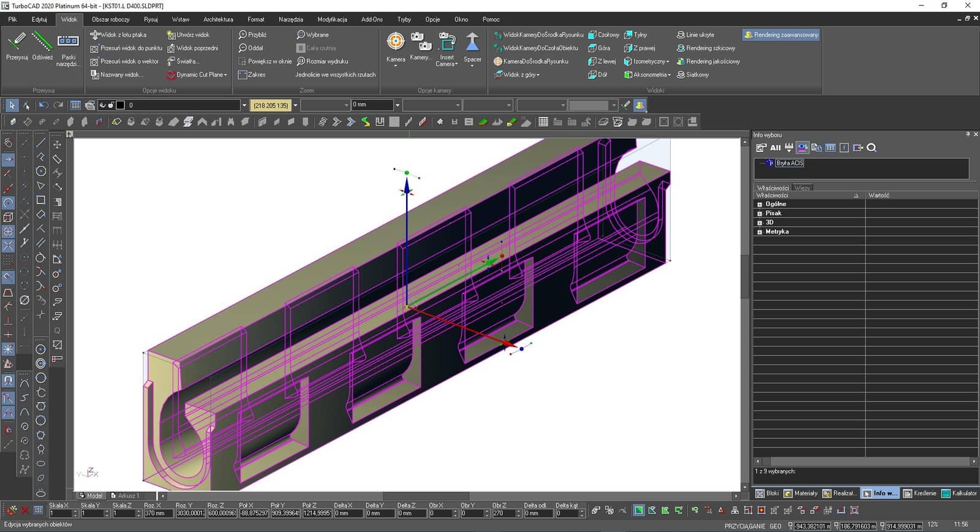Toggle Linie ukryte view mode
Image resolution: width=980 pixels, height=532 pixels.
pos(695,35)
